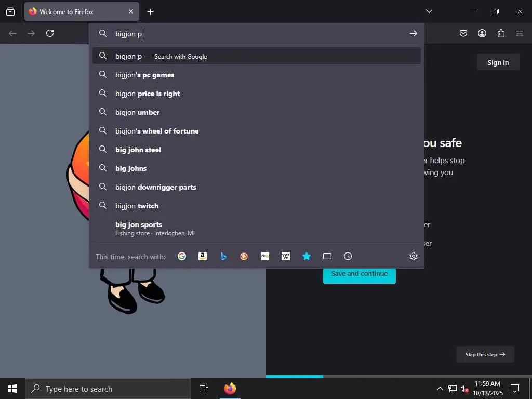
Task: Close the Welcome to Firefox tab
Action: point(131,11)
